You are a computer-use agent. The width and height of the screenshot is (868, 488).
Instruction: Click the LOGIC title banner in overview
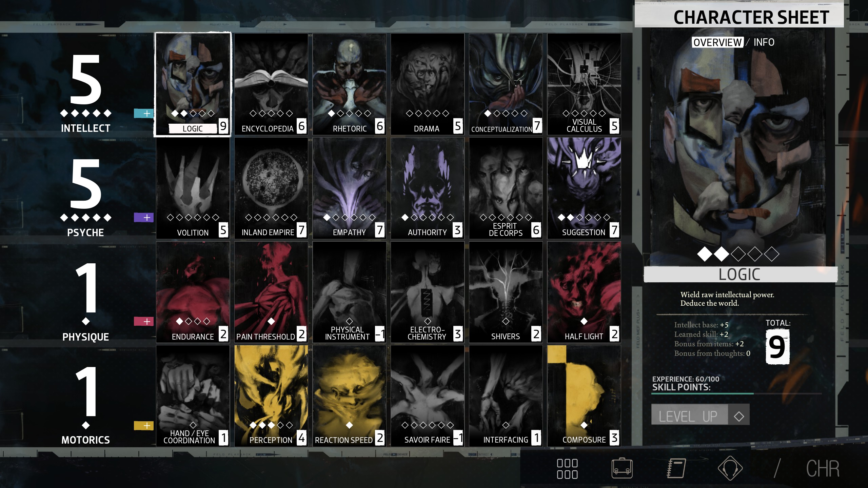tap(741, 274)
